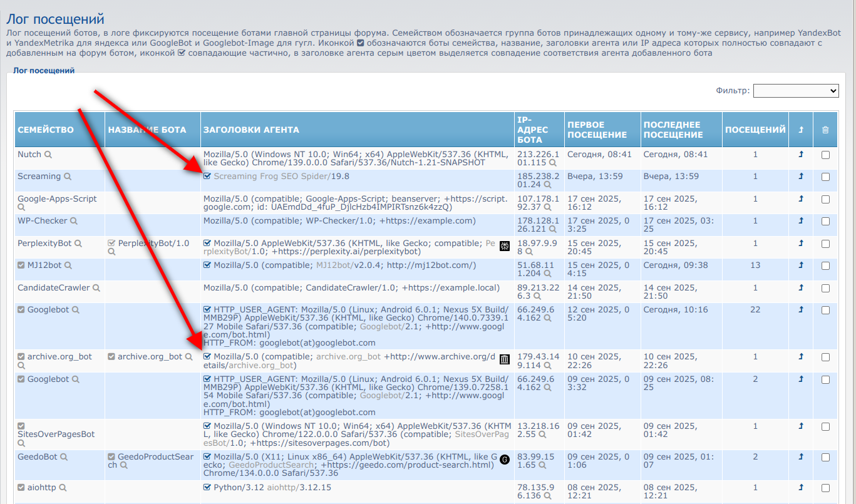Check the delete box for aiohttp row

825,488
